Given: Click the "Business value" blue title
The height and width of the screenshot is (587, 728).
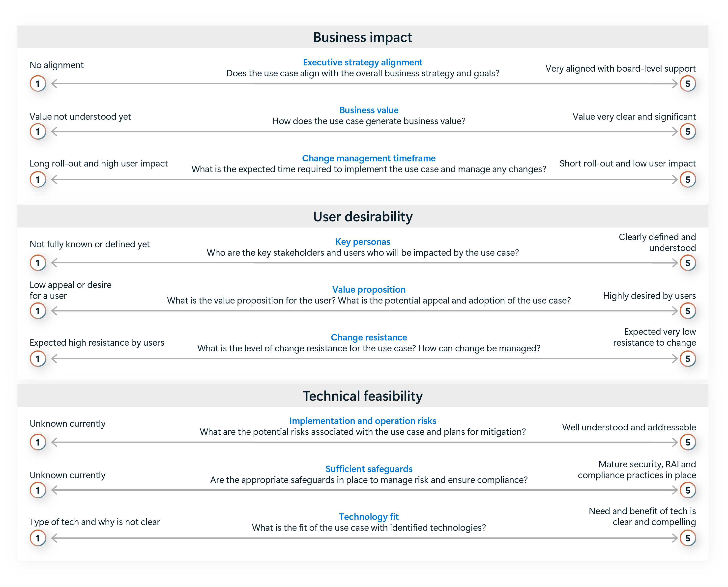Looking at the screenshot, I should click(x=369, y=110).
